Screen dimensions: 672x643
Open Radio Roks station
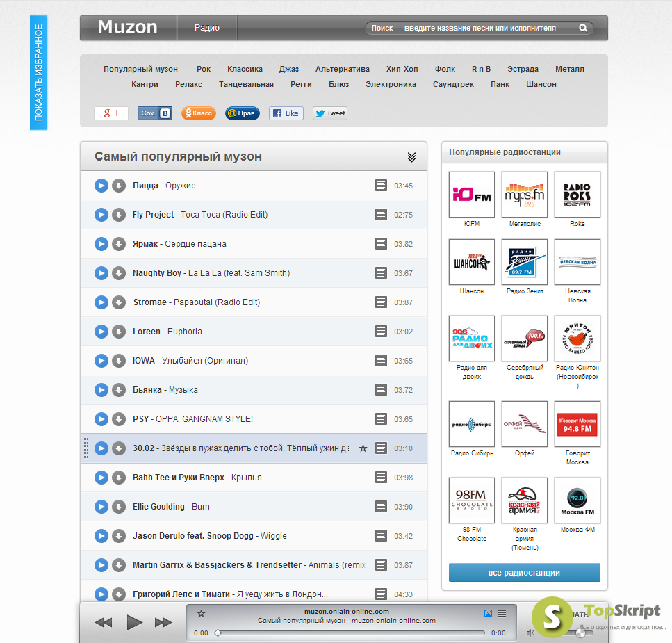point(577,195)
